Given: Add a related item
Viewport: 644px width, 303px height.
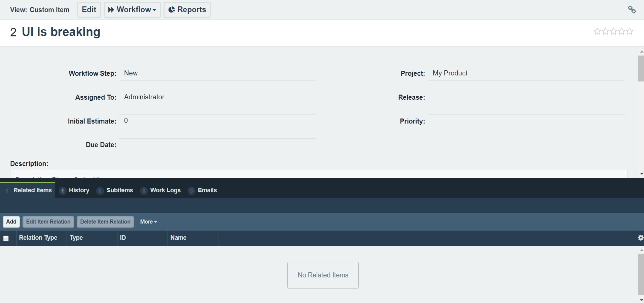Looking at the screenshot, I should (11, 222).
